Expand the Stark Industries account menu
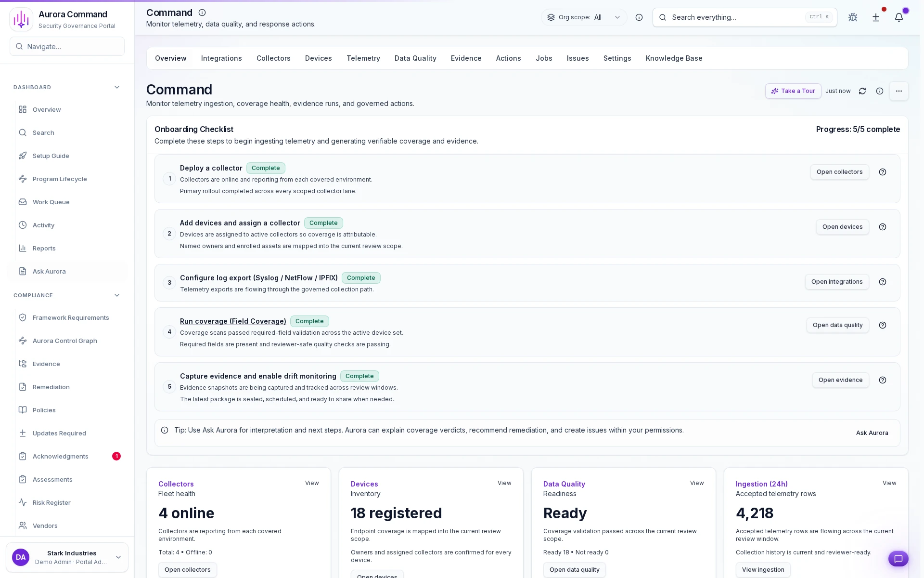 tap(118, 557)
